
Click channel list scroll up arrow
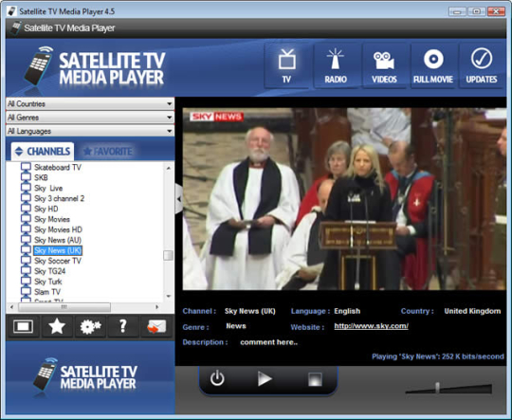coord(169,168)
